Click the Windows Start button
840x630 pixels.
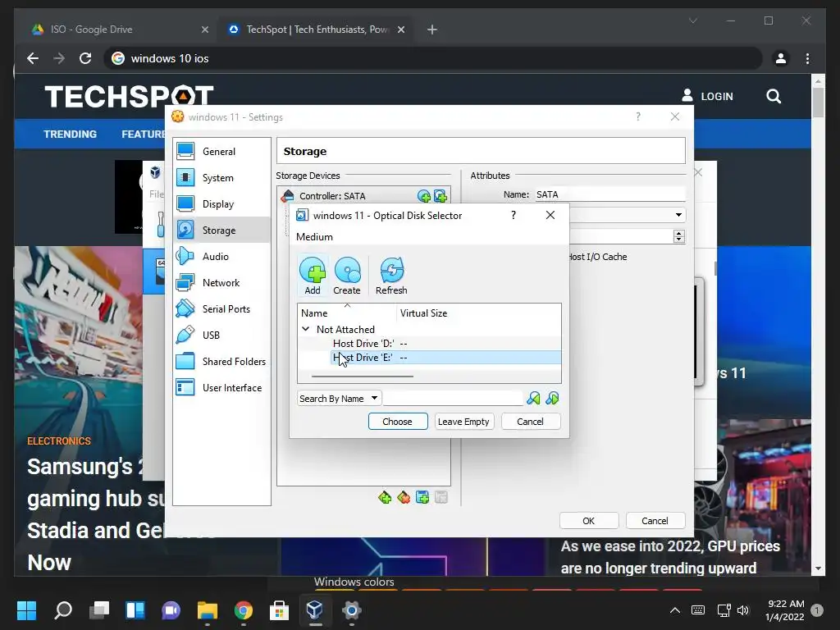pos(26,610)
